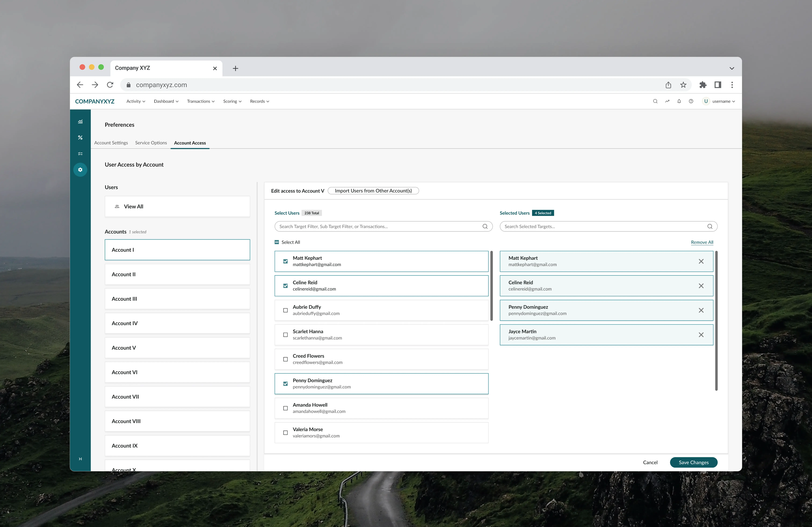Open the percent icon in the sidebar
The image size is (812, 527).
click(x=80, y=138)
